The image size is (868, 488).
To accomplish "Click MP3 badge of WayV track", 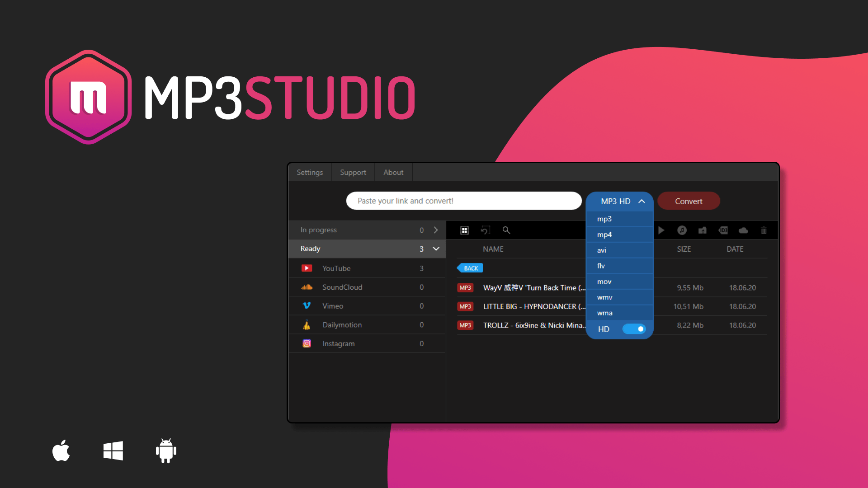I will click(465, 288).
